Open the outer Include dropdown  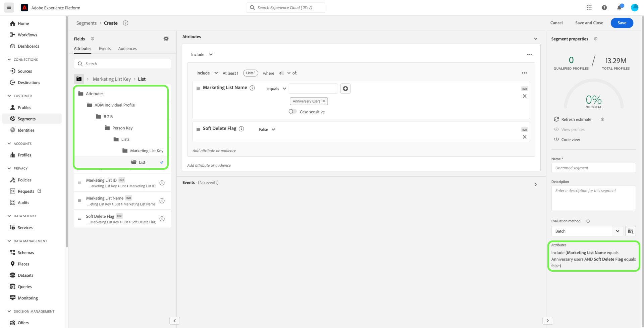point(202,54)
